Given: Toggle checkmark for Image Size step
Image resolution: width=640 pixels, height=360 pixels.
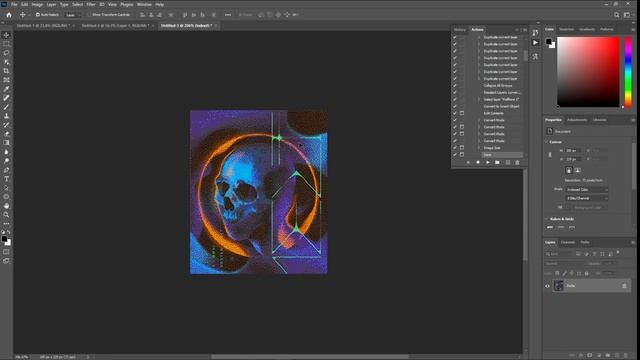Looking at the screenshot, I should click(x=455, y=148).
